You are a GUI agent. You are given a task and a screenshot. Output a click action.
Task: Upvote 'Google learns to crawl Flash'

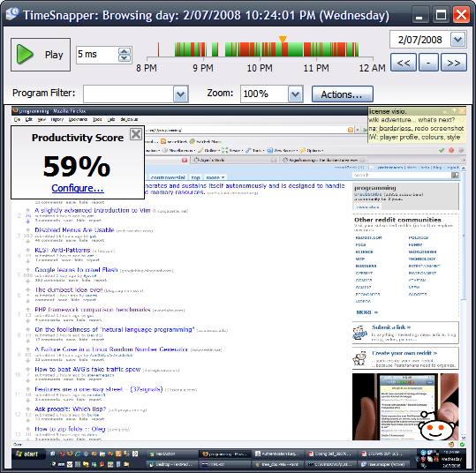[x=27, y=270]
